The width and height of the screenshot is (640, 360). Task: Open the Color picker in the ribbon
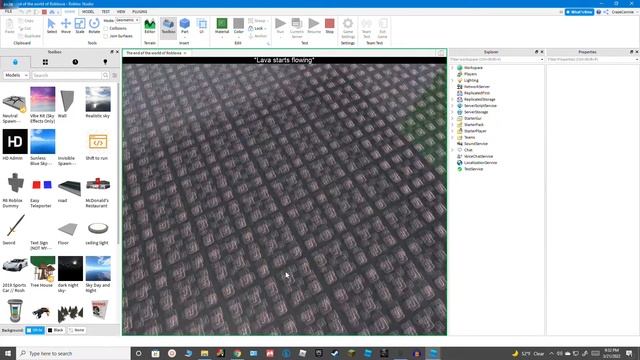click(239, 27)
